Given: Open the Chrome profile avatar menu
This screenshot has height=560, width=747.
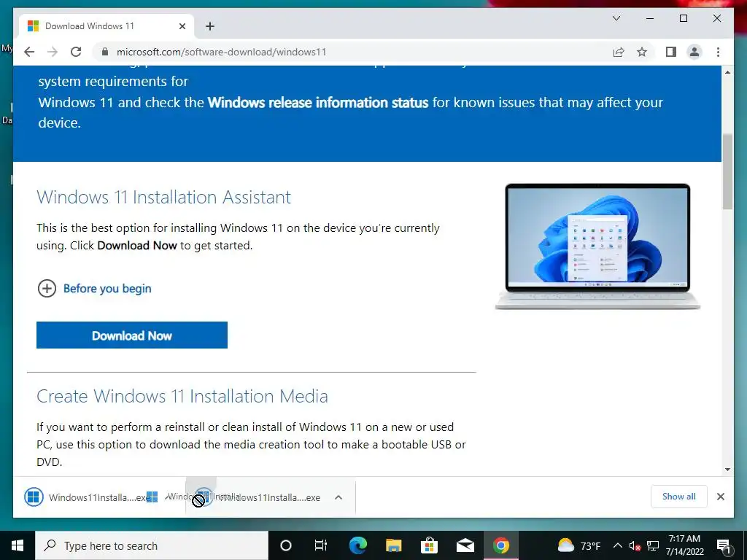Looking at the screenshot, I should (x=694, y=52).
